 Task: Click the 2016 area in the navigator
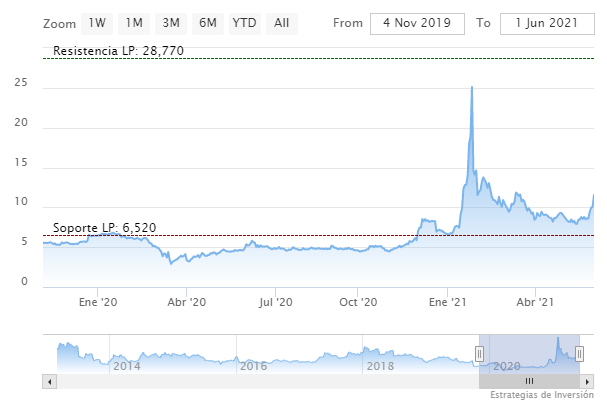pyautogui.click(x=253, y=366)
